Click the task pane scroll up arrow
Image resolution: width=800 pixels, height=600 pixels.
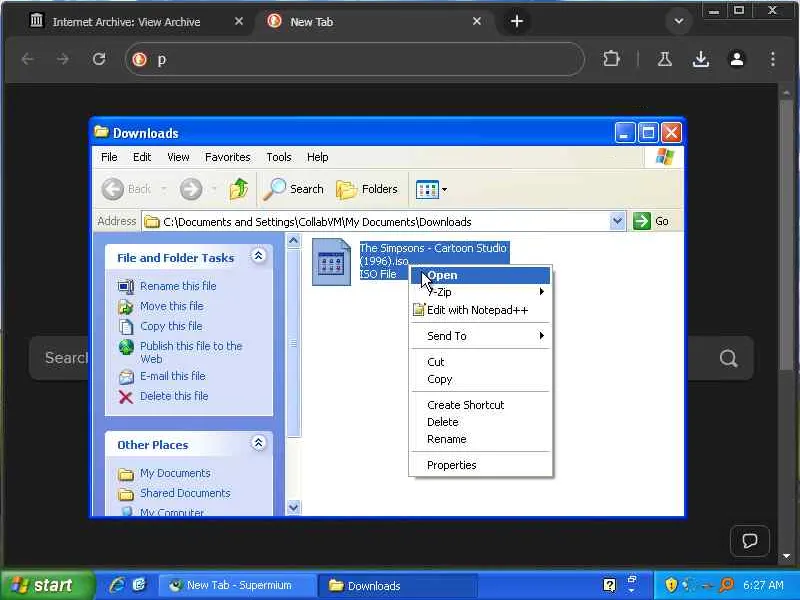click(293, 240)
